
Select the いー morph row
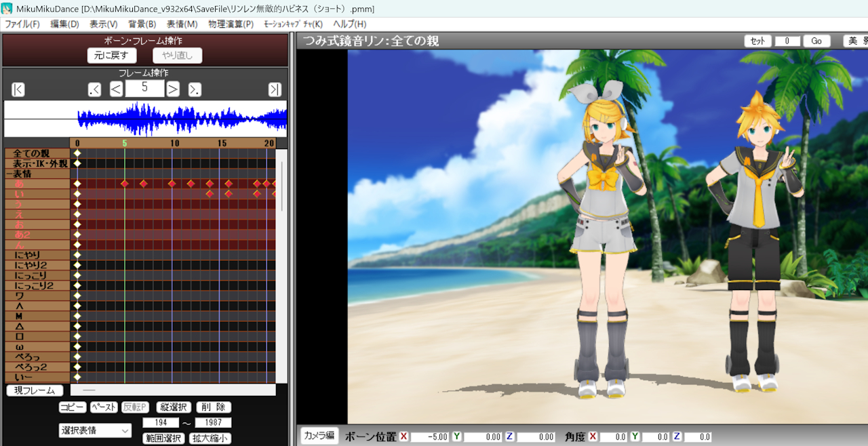(x=37, y=377)
